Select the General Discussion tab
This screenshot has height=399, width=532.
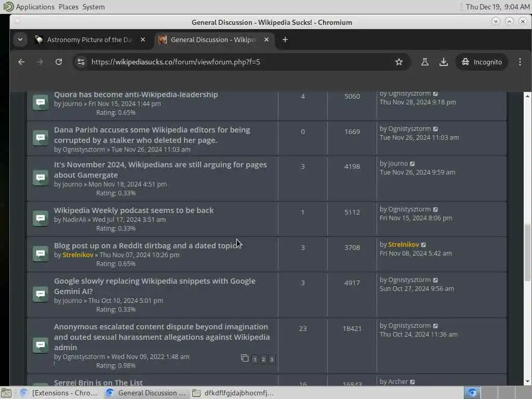click(x=214, y=39)
